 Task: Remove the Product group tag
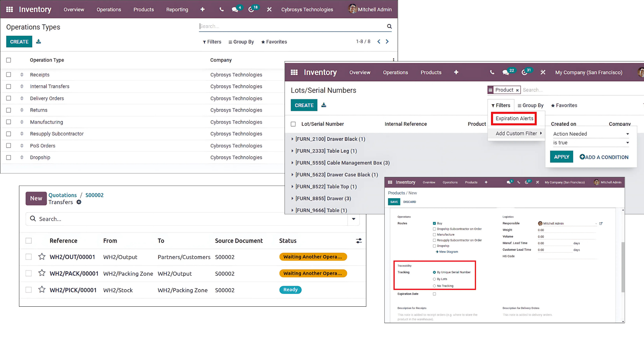tap(517, 90)
